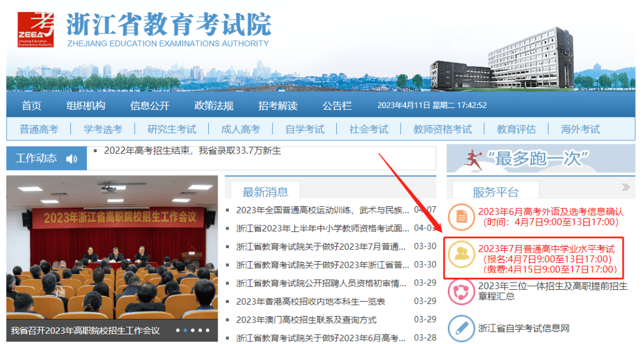Select the 社会考试 category
The image size is (644, 344).
click(x=369, y=129)
